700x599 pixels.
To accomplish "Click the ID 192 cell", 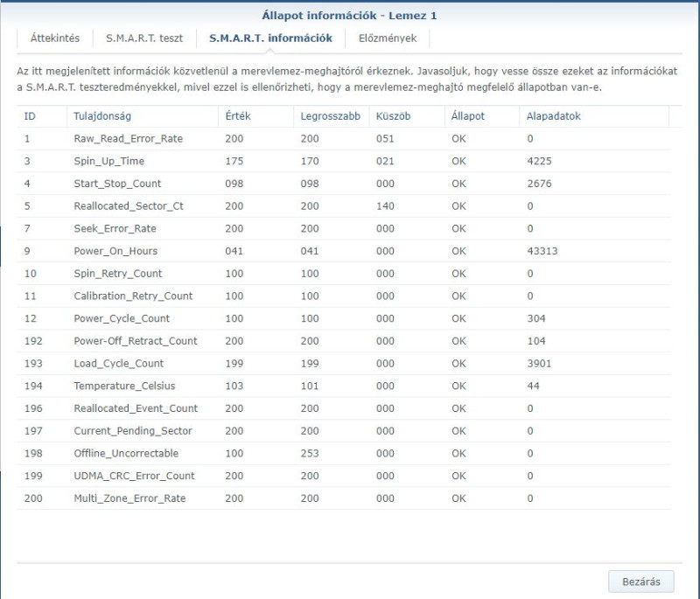I will click(x=33, y=341).
